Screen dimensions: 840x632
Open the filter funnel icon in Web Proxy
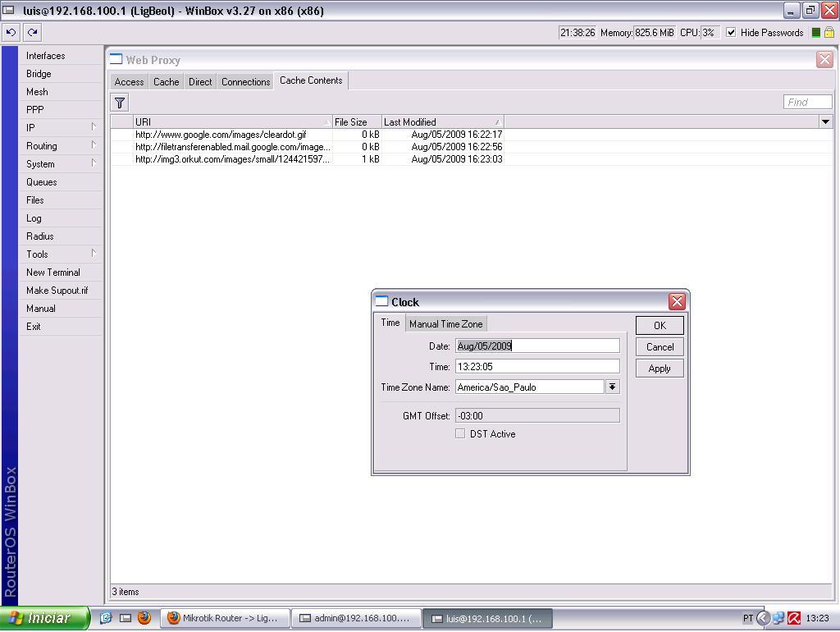(x=120, y=103)
